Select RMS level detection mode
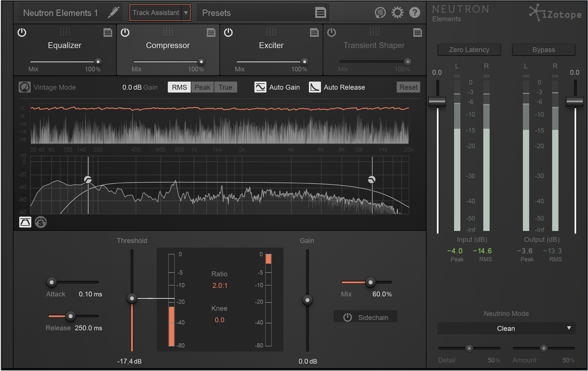Screen dimensions: 588x371 click(x=179, y=87)
